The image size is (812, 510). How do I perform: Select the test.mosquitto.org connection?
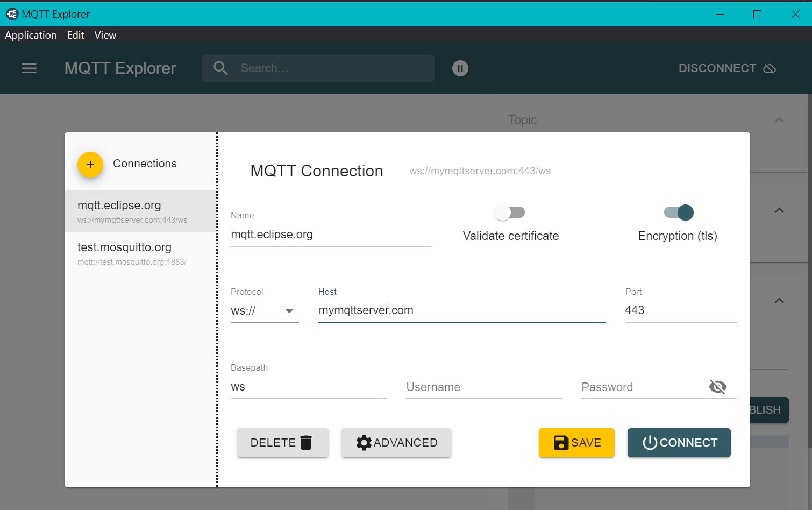pyautogui.click(x=140, y=253)
